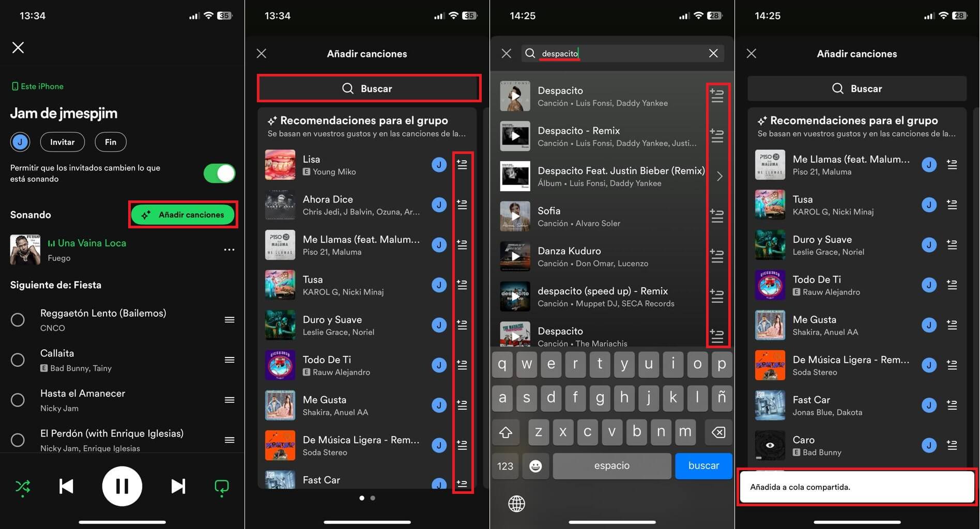The height and width of the screenshot is (529, 980).
Task: Click the Fin button to end Jam
Action: point(111,142)
